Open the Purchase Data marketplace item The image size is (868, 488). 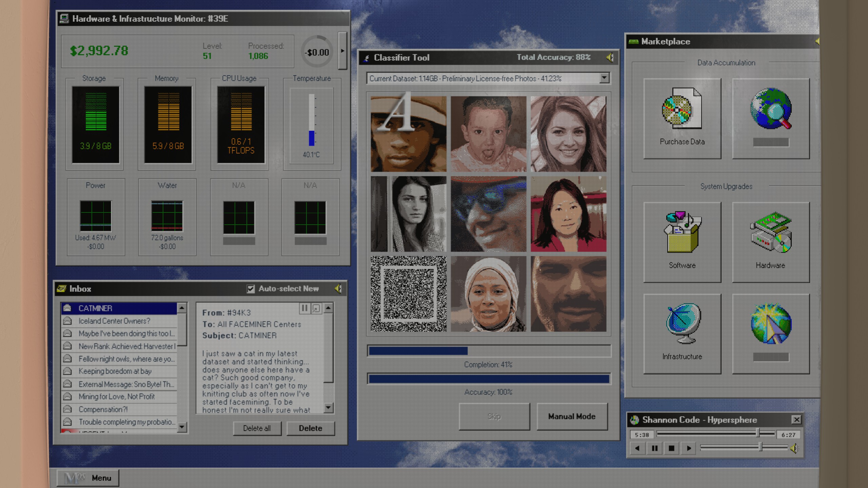coord(682,118)
